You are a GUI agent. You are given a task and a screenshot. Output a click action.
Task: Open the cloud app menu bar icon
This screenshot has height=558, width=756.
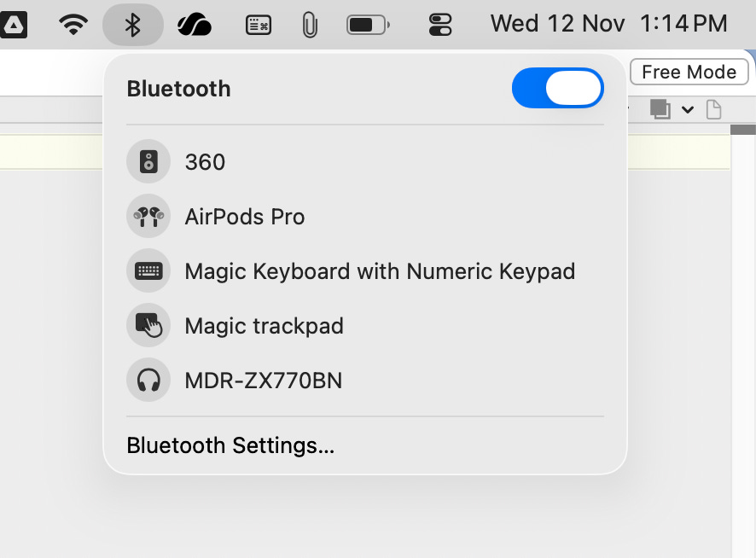[194, 25]
